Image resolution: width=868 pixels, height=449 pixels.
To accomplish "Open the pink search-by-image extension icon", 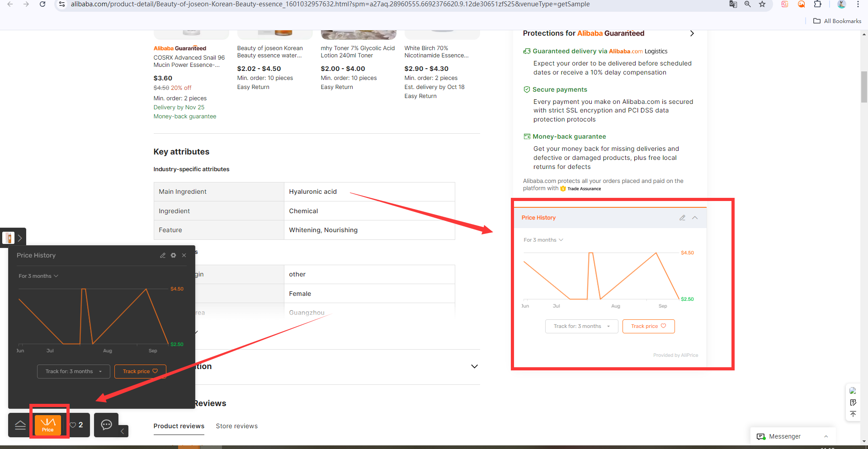I will point(785,4).
